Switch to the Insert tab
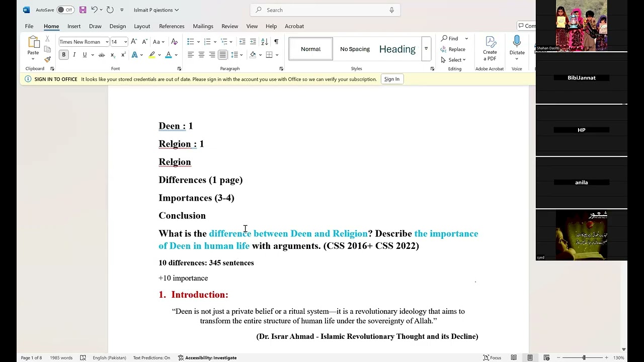Image resolution: width=644 pixels, height=362 pixels. click(74, 26)
